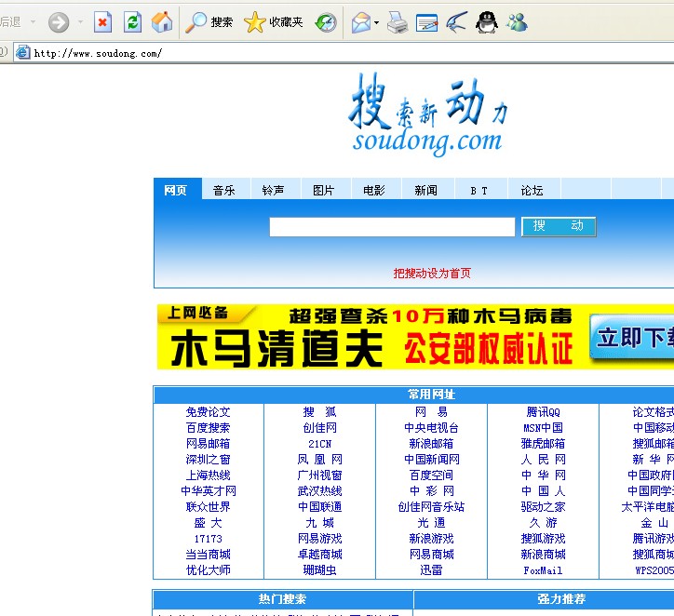Click the soudong.com logo
674x616 pixels.
tap(427, 114)
